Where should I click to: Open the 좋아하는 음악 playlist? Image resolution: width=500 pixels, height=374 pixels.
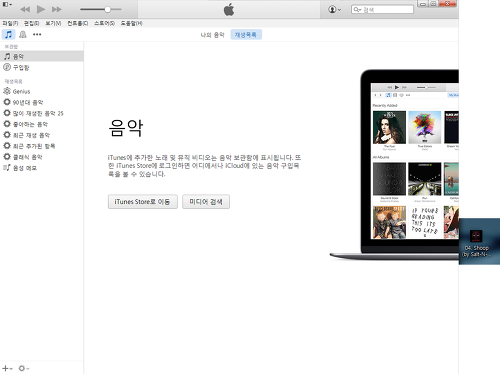tap(42, 124)
